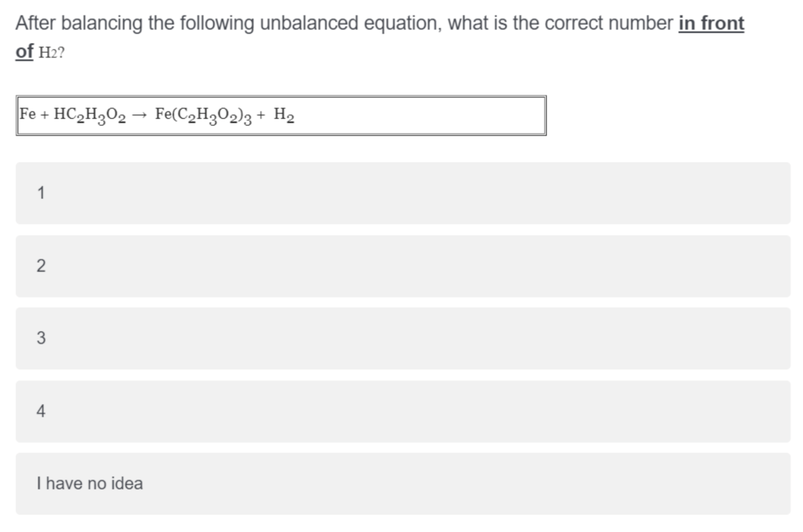The image size is (803, 532).
Task: Click the plus sign before the H2 product
Action: [261, 115]
